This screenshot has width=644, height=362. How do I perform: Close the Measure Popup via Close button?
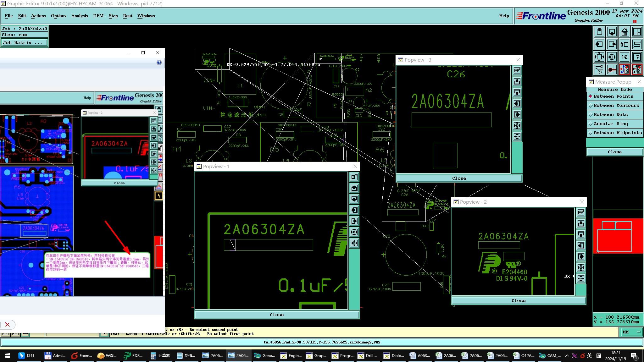click(614, 152)
